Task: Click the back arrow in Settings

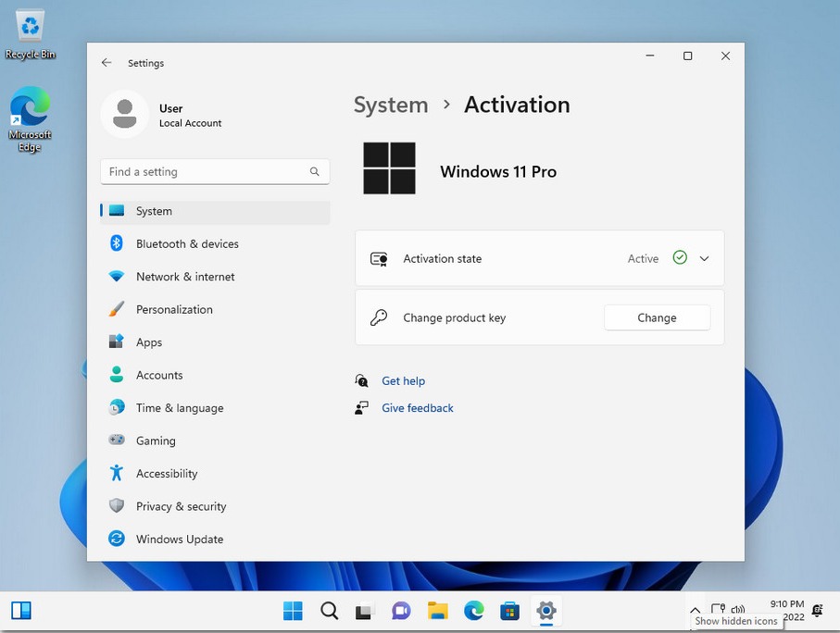Action: click(107, 63)
